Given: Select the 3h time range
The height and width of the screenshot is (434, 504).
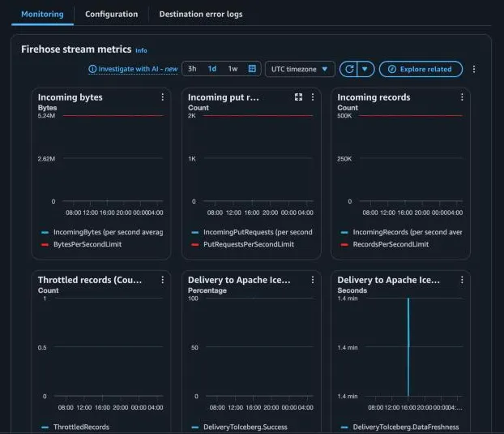Looking at the screenshot, I should (192, 68).
